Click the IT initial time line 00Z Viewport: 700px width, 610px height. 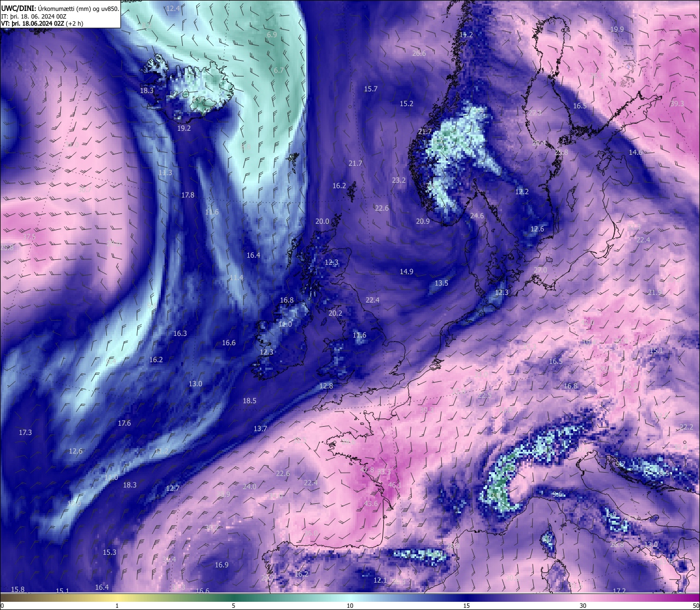tap(33, 16)
